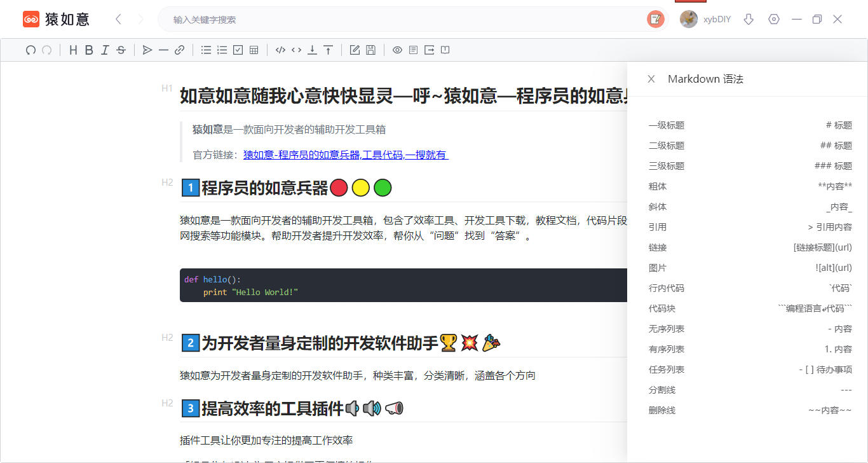
Task: Select the 一级标题 syntax row
Action: point(750,125)
